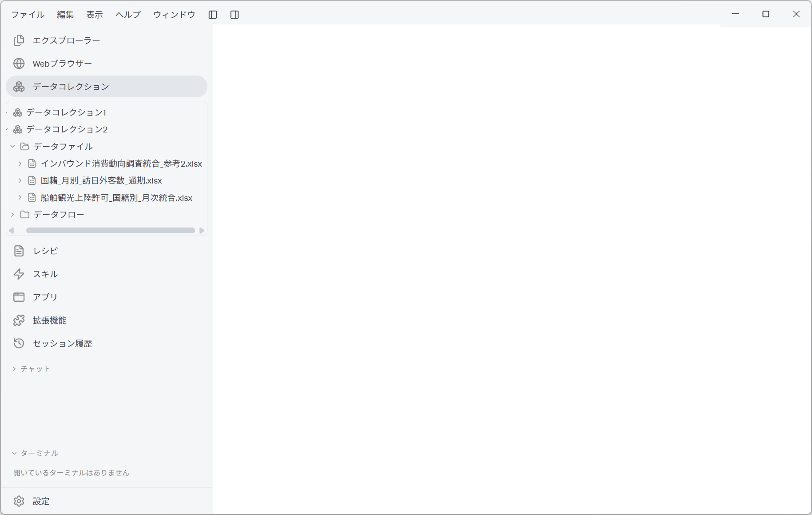Select the データコレクション1 label

[66, 112]
